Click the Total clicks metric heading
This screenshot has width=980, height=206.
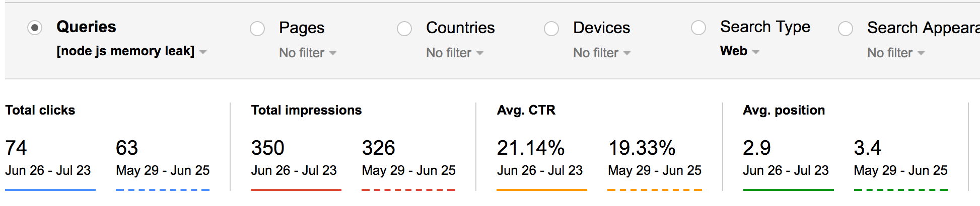[x=40, y=110]
